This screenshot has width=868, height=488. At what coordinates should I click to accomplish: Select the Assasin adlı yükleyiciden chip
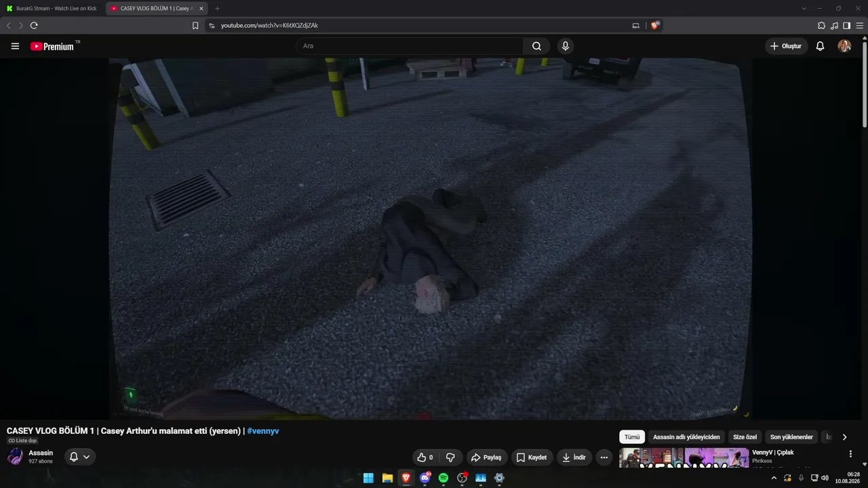[686, 437]
